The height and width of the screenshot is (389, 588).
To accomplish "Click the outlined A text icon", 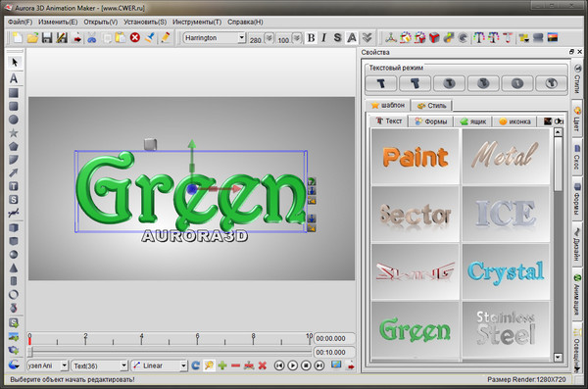I will click(x=352, y=38).
